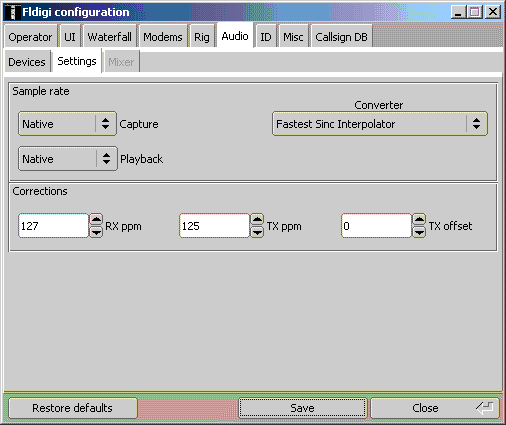Maximize the Fldigi configuration window

point(475,12)
